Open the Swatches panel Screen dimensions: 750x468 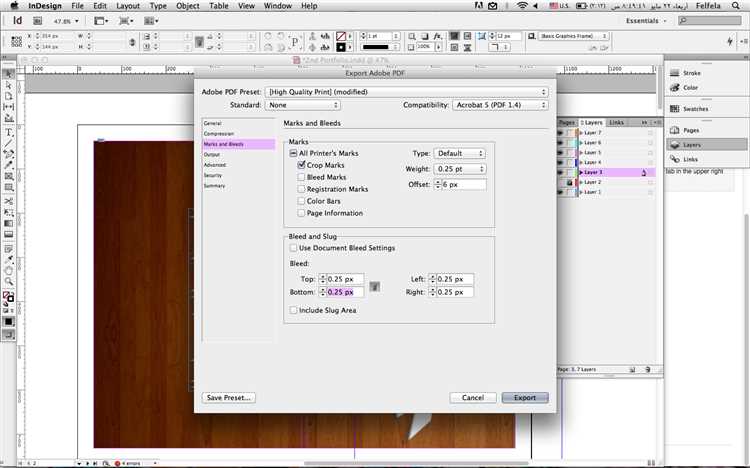coord(689,109)
